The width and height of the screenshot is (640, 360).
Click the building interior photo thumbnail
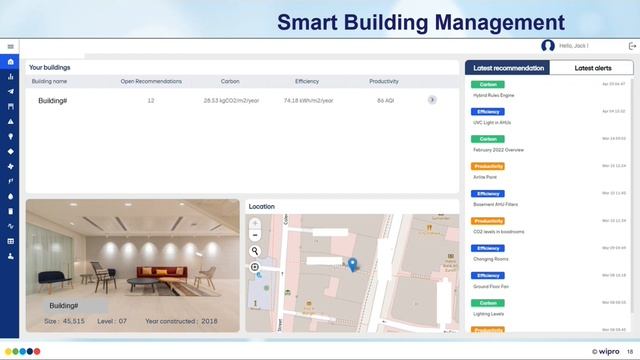133,265
